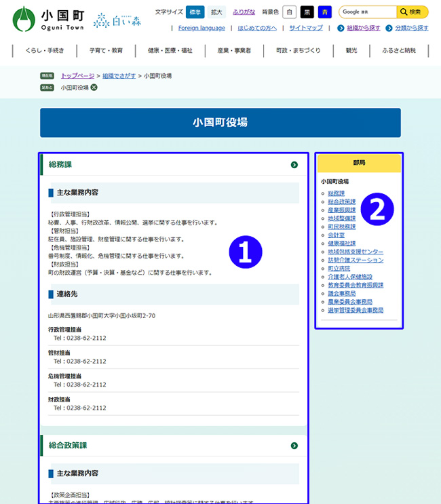Click the 総務課 section heading
The height and width of the screenshot is (504, 441).
tap(60, 165)
